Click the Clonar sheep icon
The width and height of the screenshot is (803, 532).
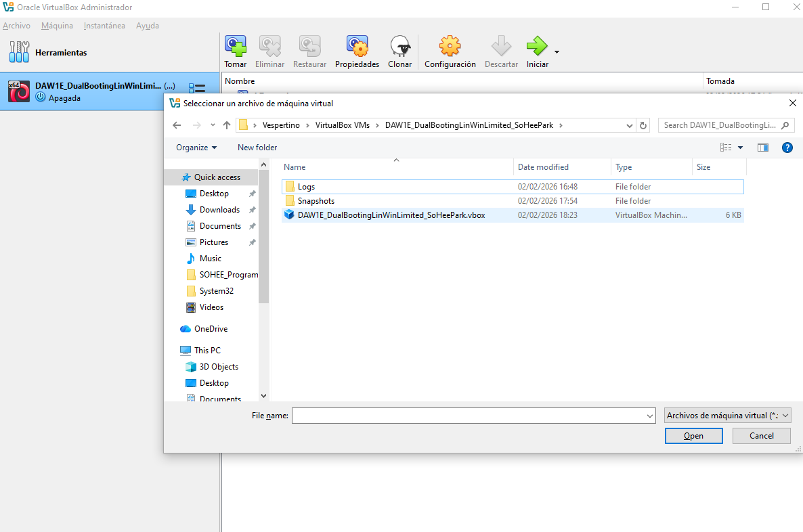click(x=400, y=46)
